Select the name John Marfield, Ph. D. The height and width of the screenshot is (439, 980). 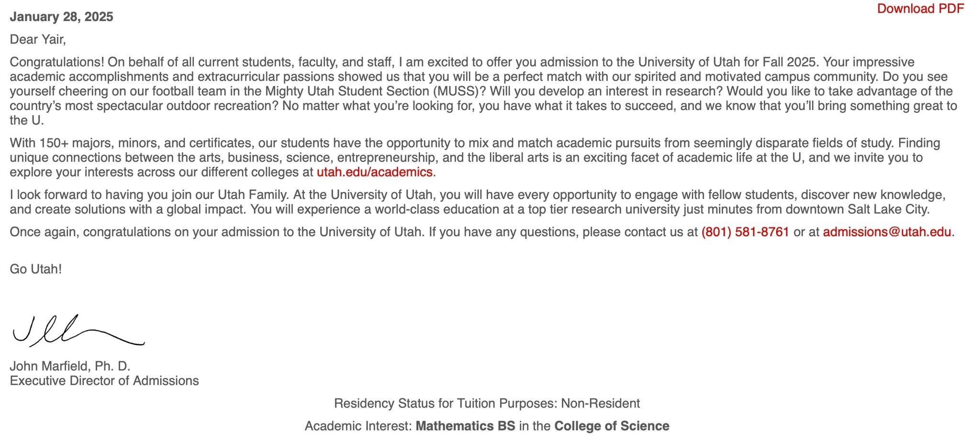pos(70,366)
